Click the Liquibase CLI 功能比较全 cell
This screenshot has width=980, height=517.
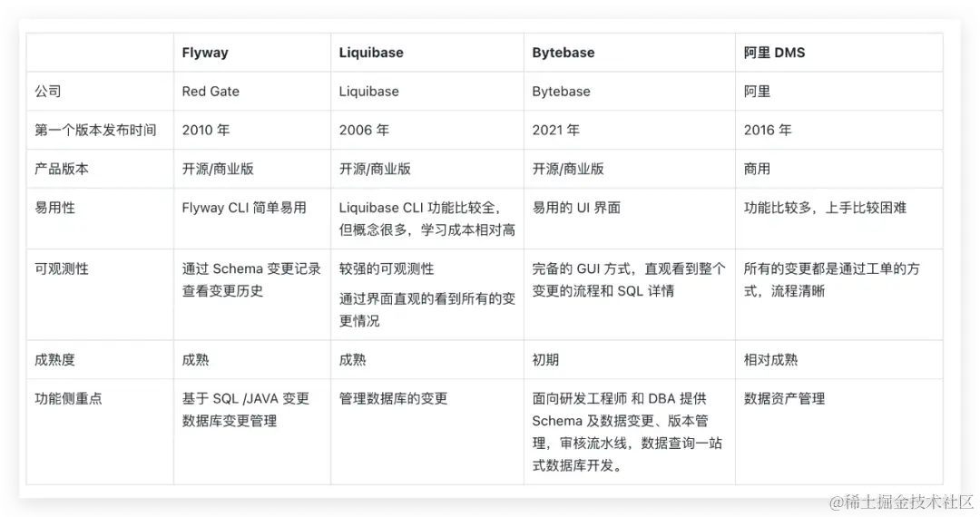click(427, 219)
